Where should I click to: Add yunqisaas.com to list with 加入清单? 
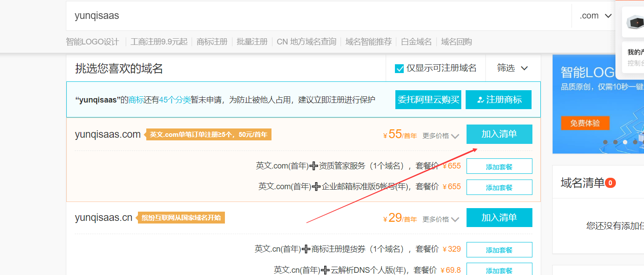tap(499, 134)
